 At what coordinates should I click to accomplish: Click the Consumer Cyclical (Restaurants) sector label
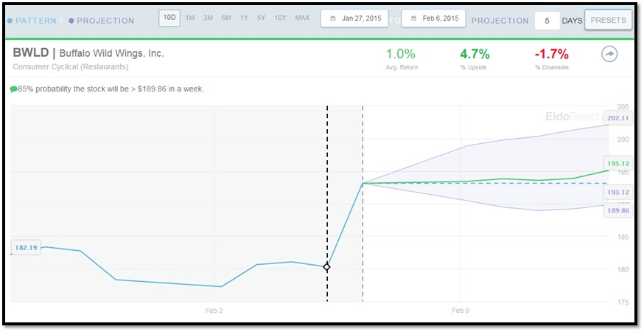coord(71,66)
